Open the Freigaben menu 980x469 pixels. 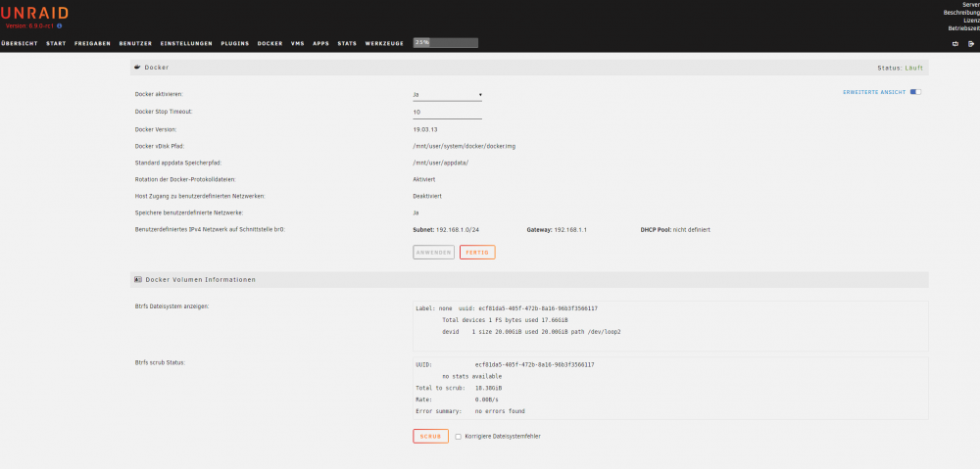pyautogui.click(x=92, y=44)
